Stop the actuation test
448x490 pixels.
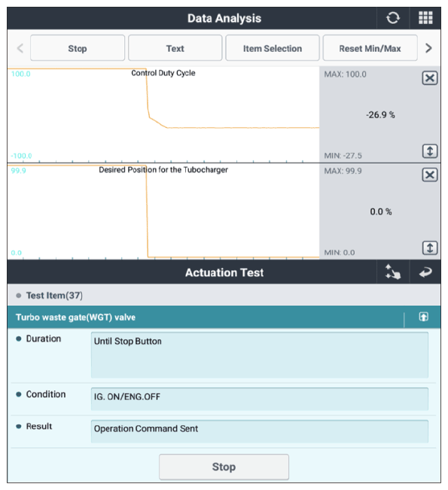(224, 467)
